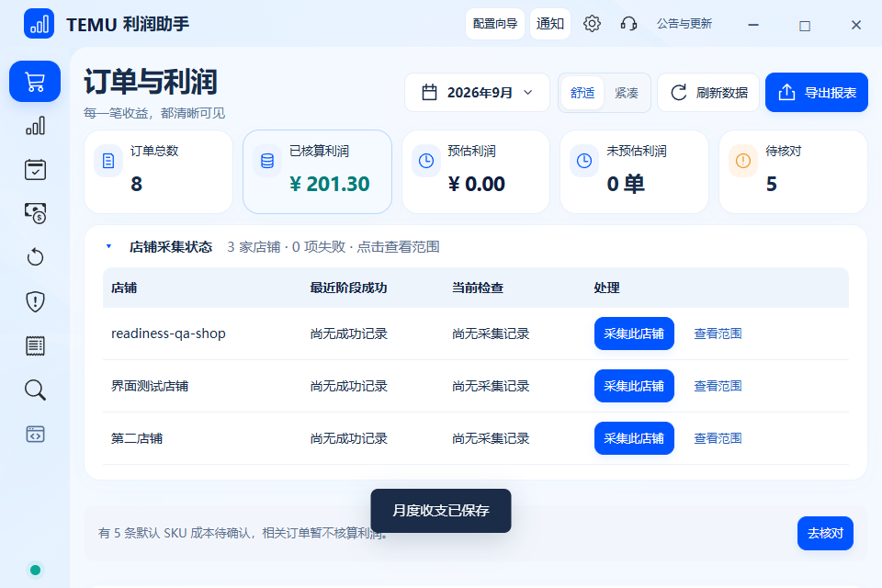Click 尚无采集记录 in readiness-qa-shop row
This screenshot has width=882, height=588.
491,334
